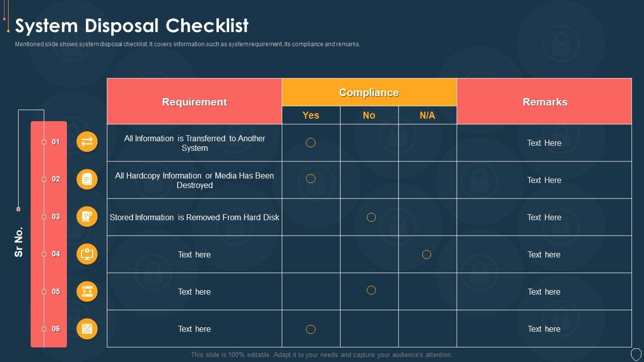
Task: Click the Requirement column header
Action: coord(194,102)
